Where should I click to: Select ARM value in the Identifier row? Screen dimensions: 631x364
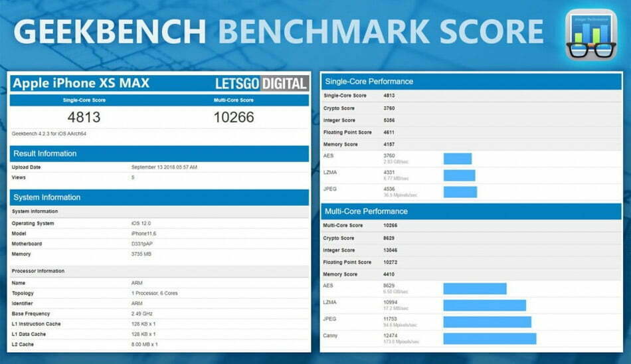click(x=137, y=304)
